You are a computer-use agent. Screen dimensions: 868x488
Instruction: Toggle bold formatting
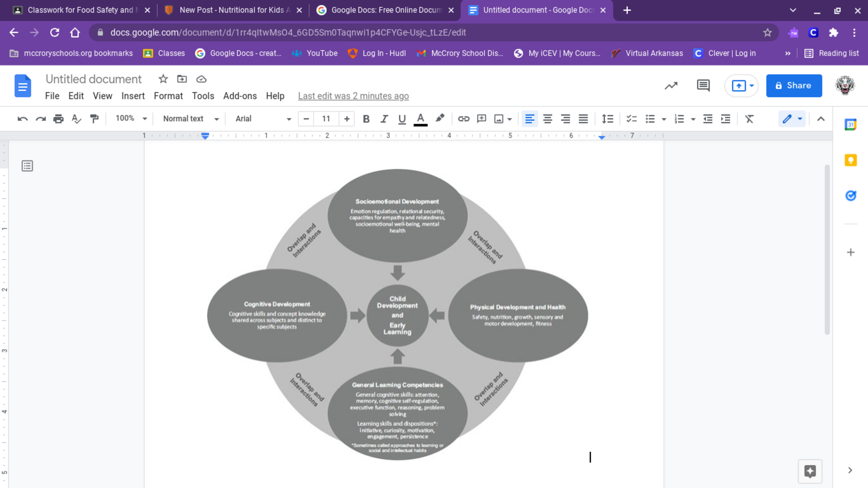(366, 119)
